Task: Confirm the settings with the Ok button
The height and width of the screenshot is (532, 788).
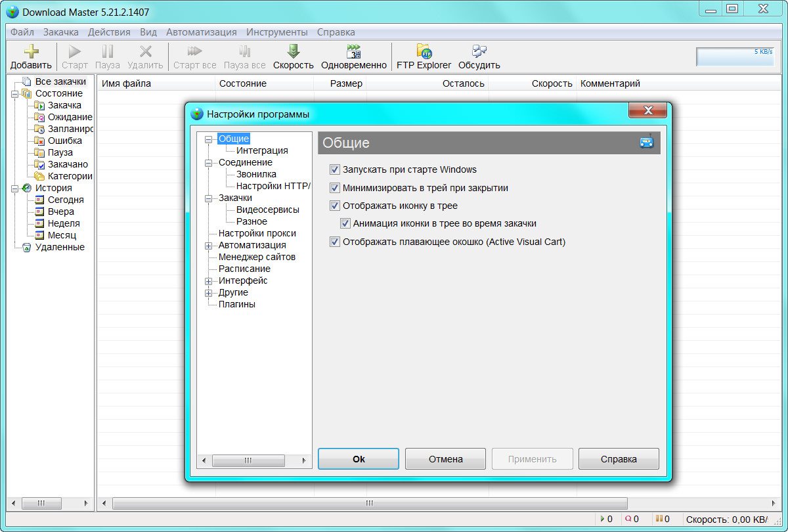Action: [359, 459]
